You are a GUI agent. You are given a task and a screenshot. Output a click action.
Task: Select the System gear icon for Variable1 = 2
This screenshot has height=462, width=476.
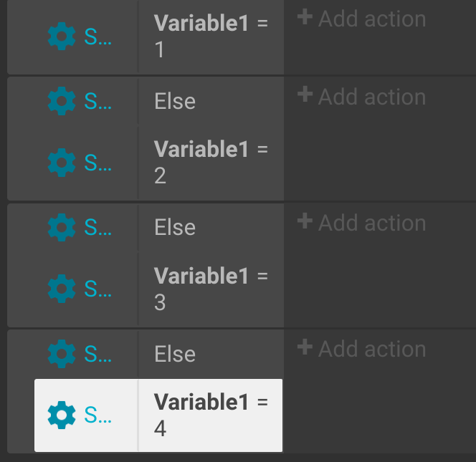click(x=62, y=163)
